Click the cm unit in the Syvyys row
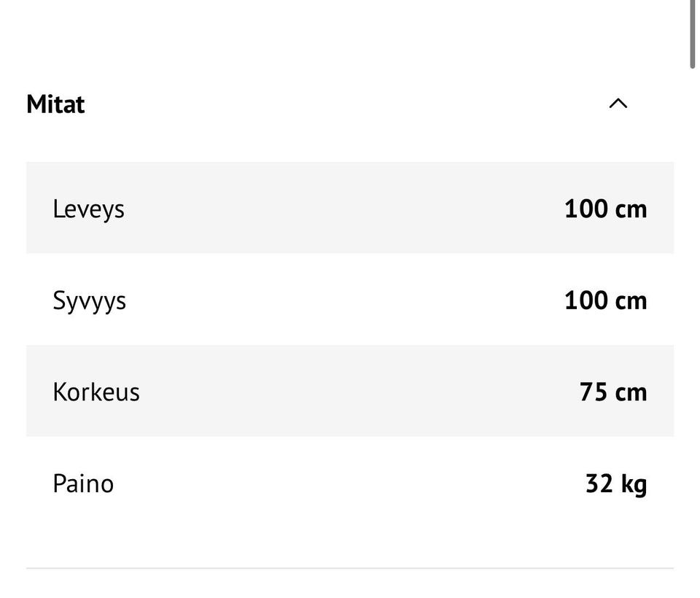Image resolution: width=700 pixels, height=598 pixels. pyautogui.click(x=631, y=300)
